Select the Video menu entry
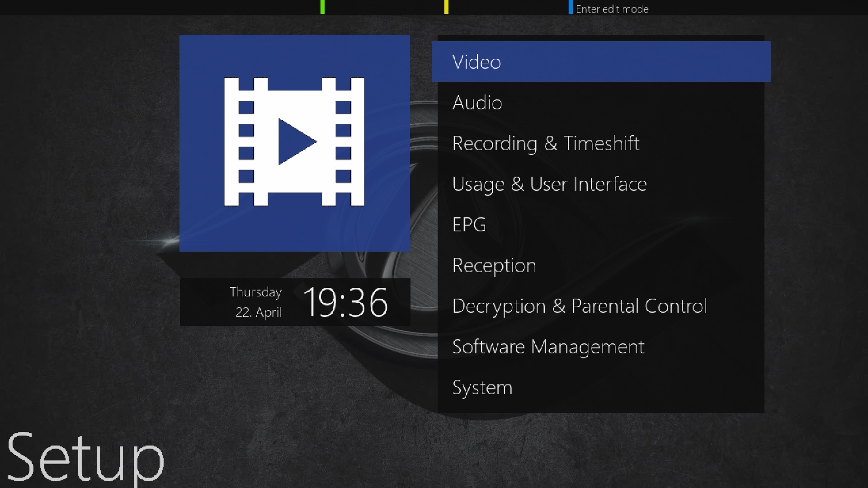 click(x=600, y=62)
